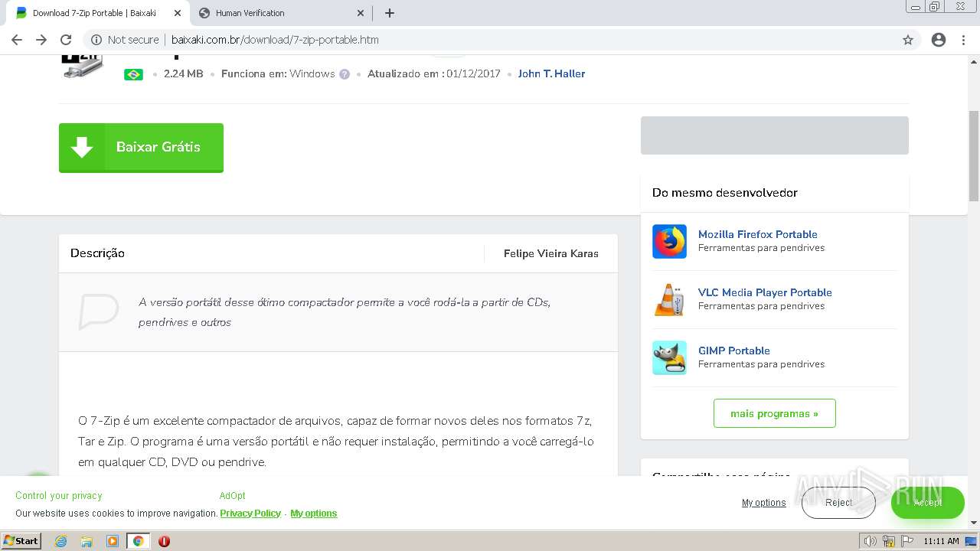Click the mais programas button
This screenshot has width=980, height=551.
(774, 413)
